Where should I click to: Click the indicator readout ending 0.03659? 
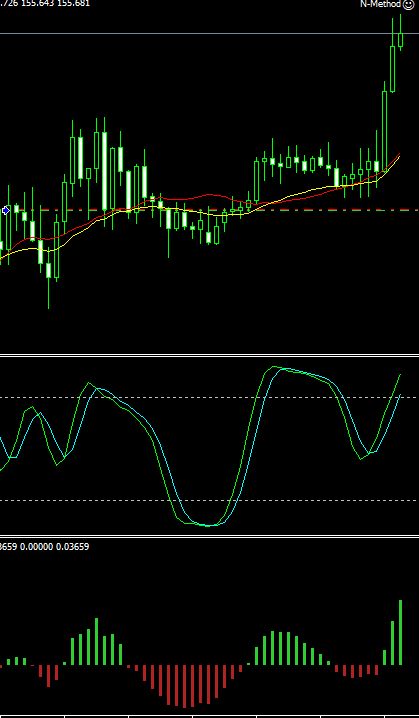pos(44,546)
